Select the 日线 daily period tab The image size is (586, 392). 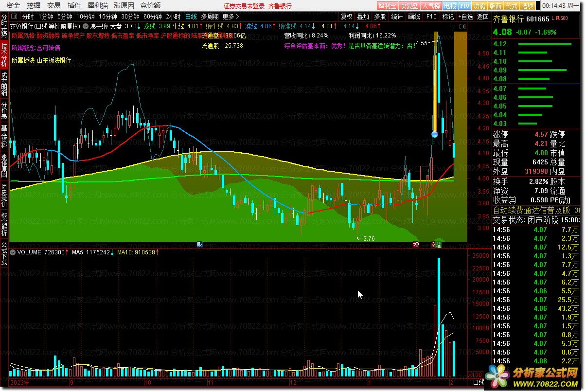191,17
